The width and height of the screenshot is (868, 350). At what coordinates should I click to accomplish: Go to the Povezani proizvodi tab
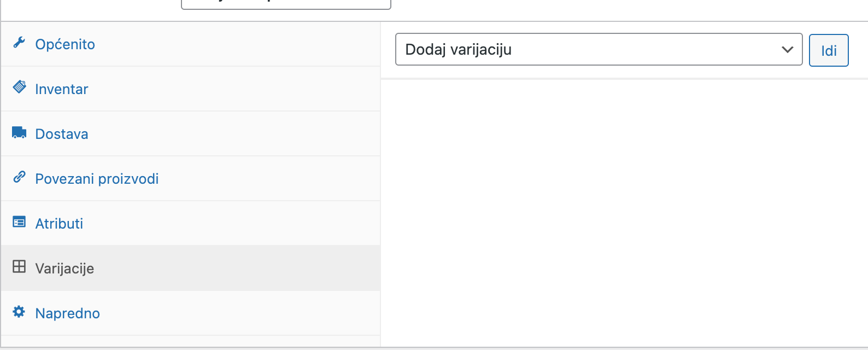click(97, 178)
